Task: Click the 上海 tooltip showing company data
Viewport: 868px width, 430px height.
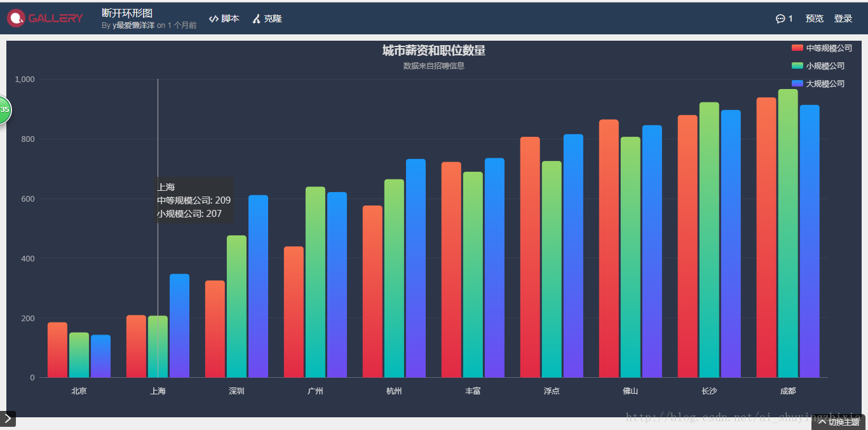Action: 193,200
